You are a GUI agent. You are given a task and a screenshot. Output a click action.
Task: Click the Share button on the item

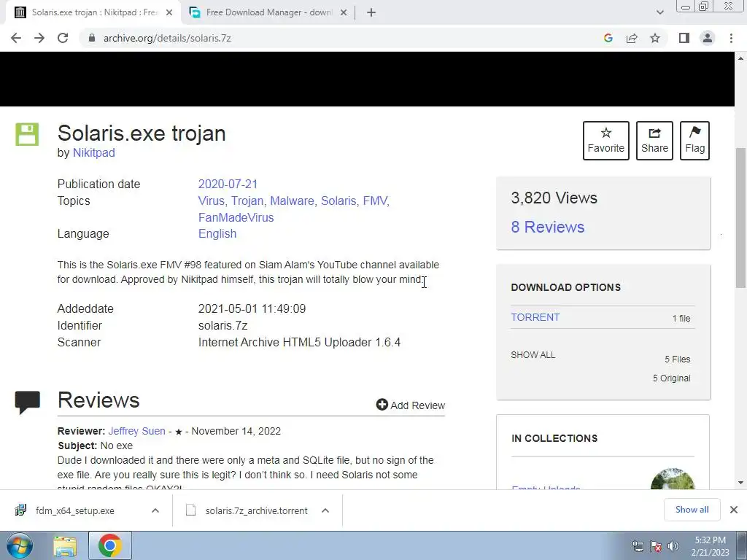pos(654,141)
